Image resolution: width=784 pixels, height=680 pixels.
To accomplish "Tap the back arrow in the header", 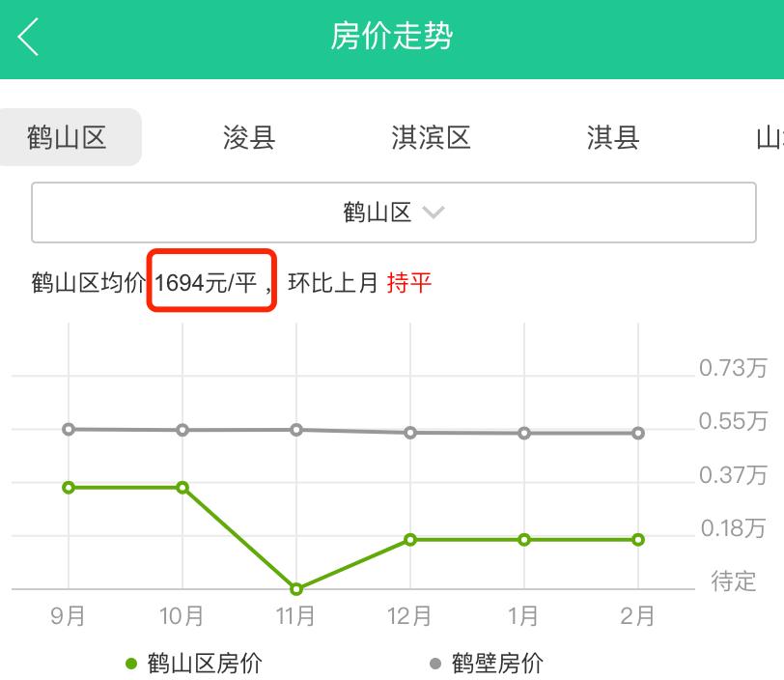I will coord(29,37).
